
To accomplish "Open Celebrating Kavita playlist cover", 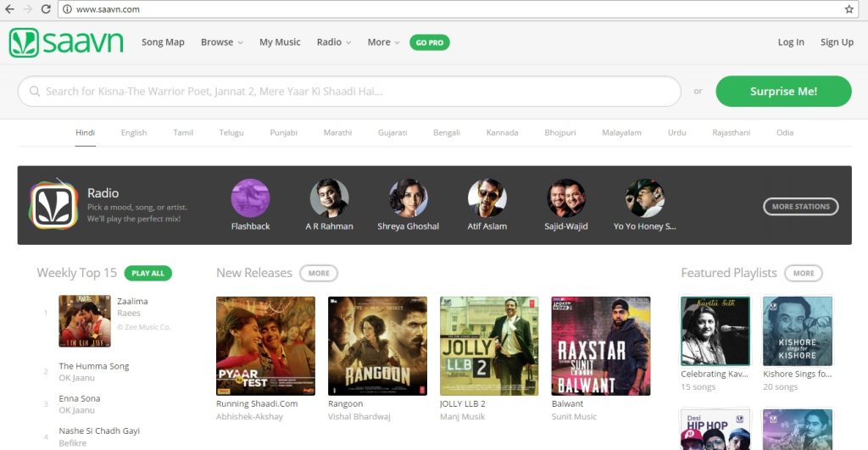I will coord(715,331).
